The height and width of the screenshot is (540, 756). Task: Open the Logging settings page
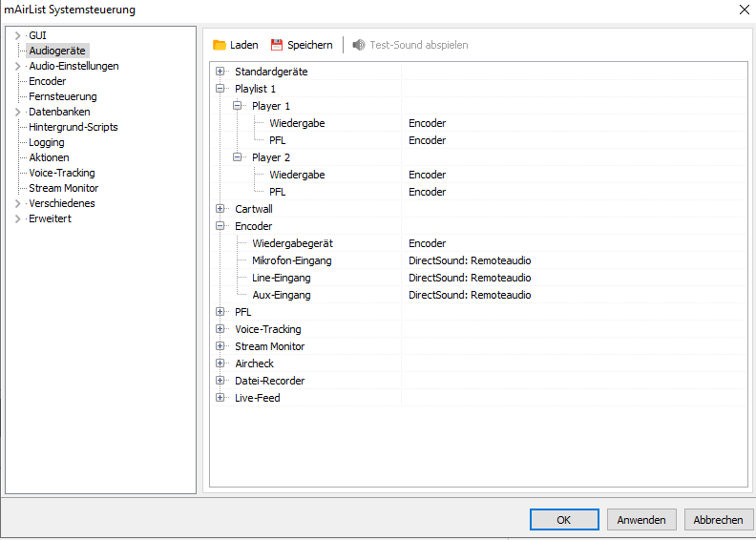(47, 142)
